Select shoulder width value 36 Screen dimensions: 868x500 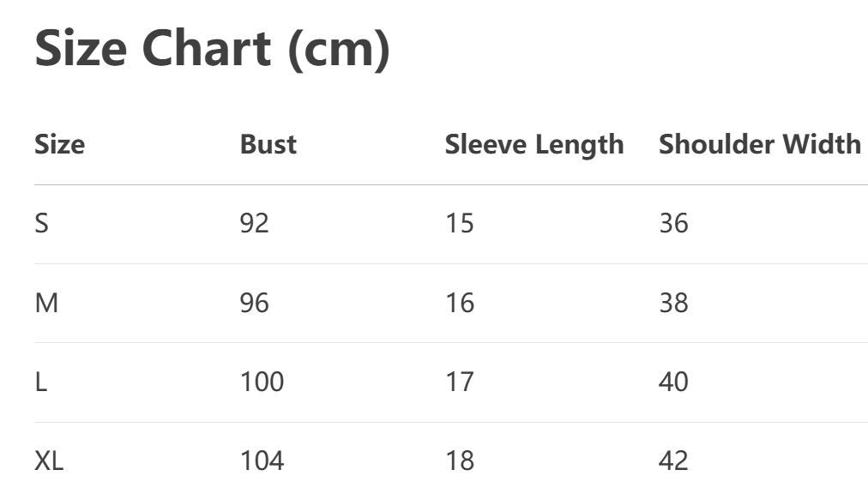673,224
